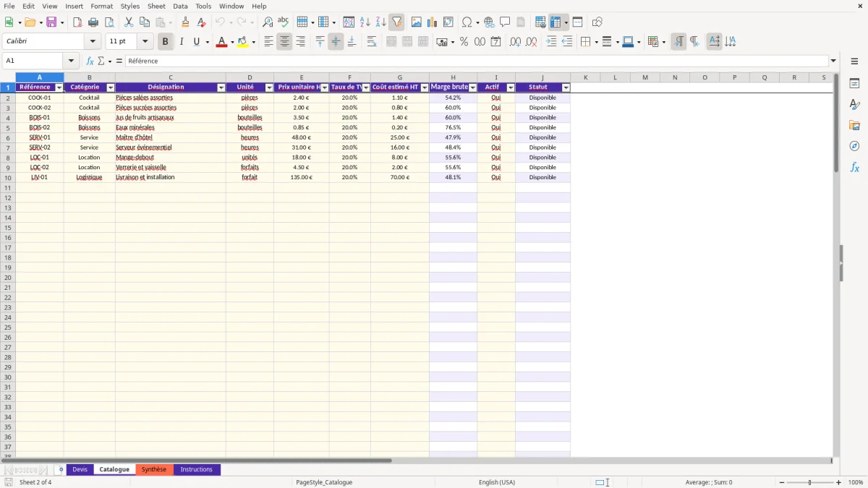Viewport: 868px width, 488px height.
Task: Switch to the Instructions sheet tab
Action: click(x=197, y=470)
